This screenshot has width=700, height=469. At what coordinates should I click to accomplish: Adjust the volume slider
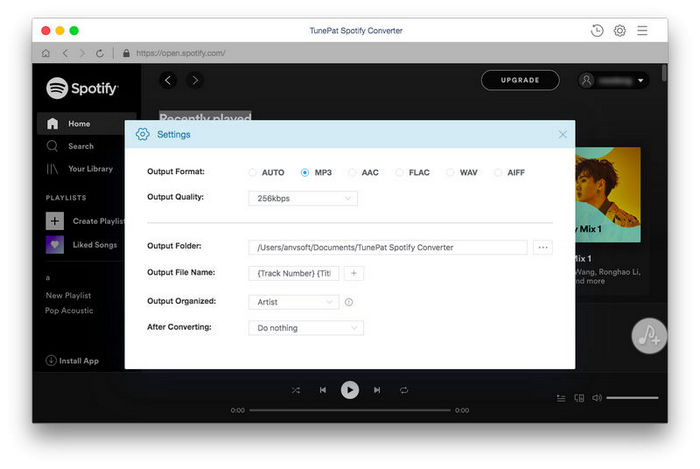pyautogui.click(x=632, y=398)
